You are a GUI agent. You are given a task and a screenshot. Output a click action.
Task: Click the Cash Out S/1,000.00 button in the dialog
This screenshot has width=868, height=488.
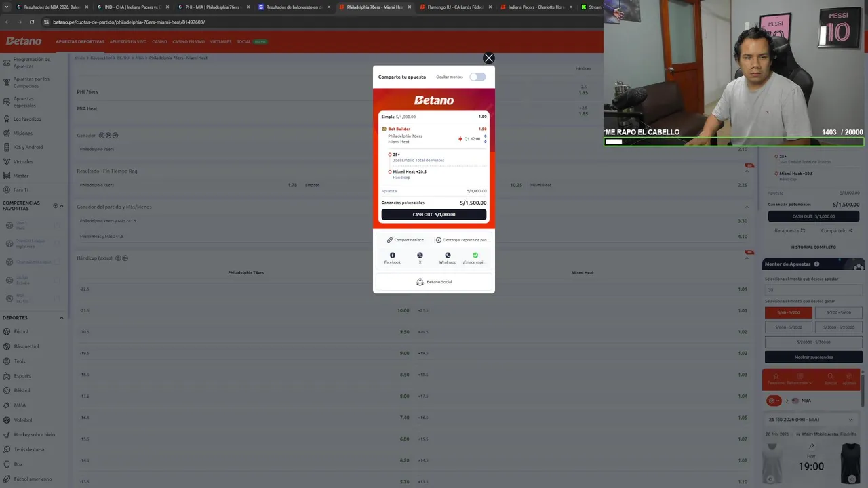point(434,214)
